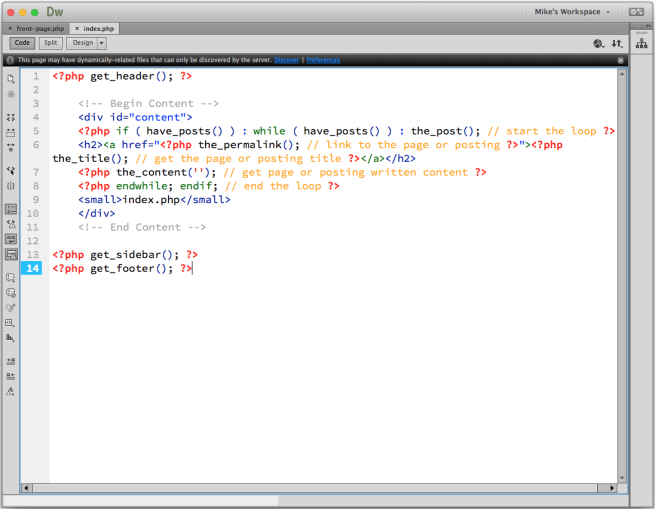This screenshot has height=509, width=655.
Task: Balance braces in the code
Action: pos(11,186)
